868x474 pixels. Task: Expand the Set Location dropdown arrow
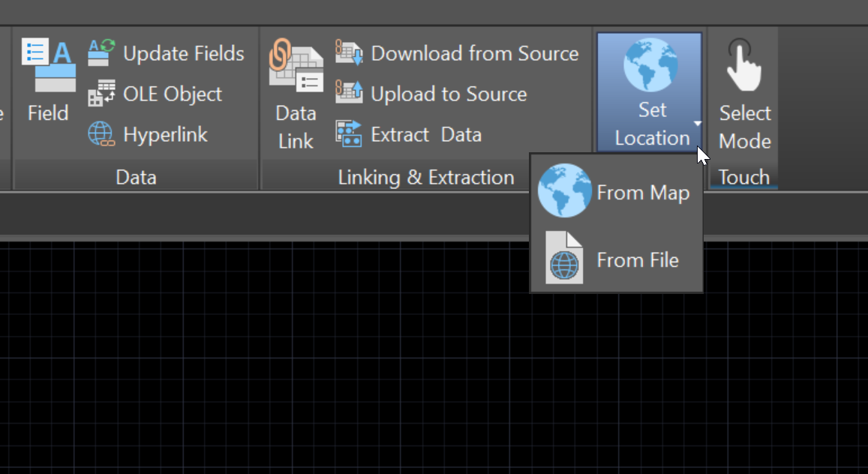point(696,123)
